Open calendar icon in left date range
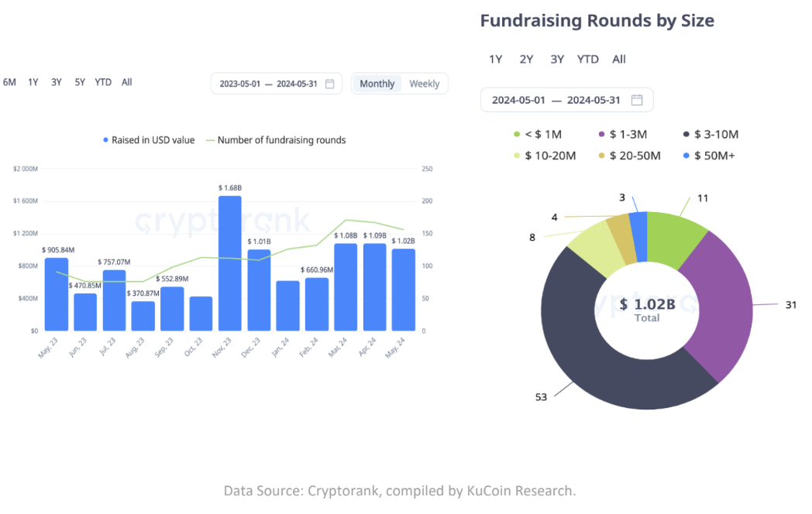Screen dimensions: 812x514 329,84
